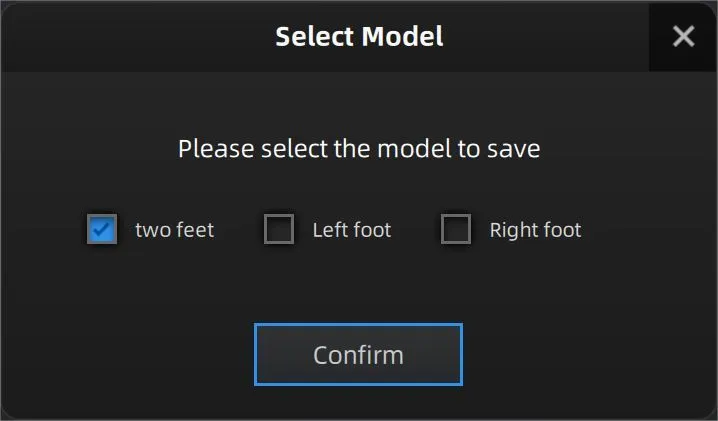
Task: Select the Right foot model option
Action: point(456,230)
